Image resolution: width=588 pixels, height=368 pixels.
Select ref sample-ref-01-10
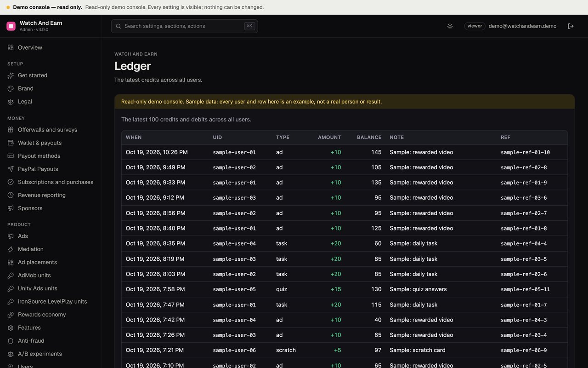(x=525, y=152)
